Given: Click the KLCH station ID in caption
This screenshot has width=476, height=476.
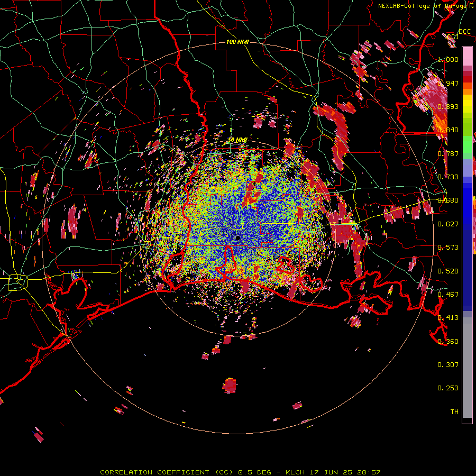Looking at the screenshot, I should point(295,472).
